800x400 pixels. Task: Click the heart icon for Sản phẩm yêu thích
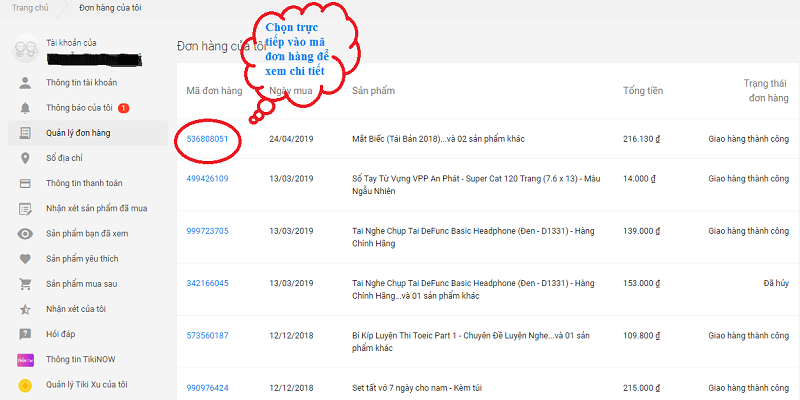[x=25, y=258]
